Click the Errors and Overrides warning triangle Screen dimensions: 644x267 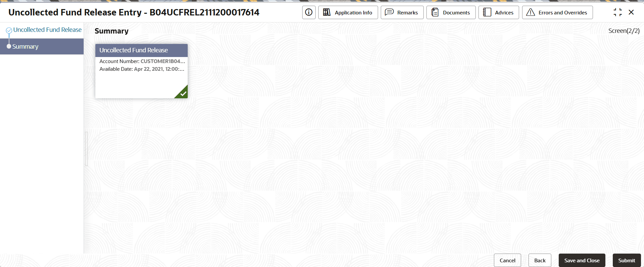pyautogui.click(x=531, y=12)
